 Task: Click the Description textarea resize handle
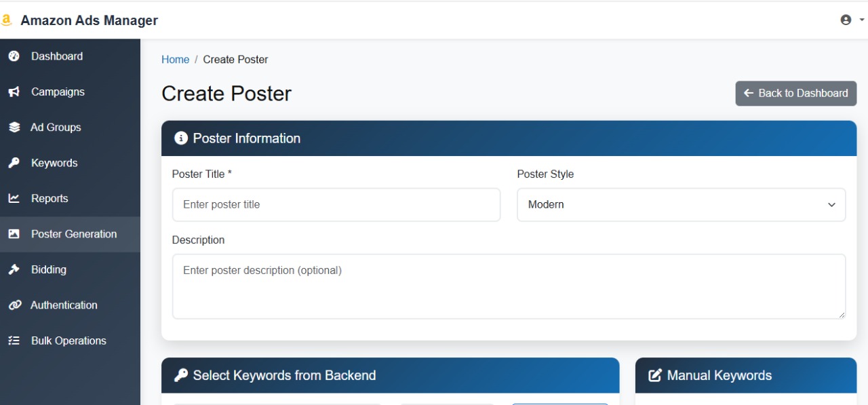point(842,315)
